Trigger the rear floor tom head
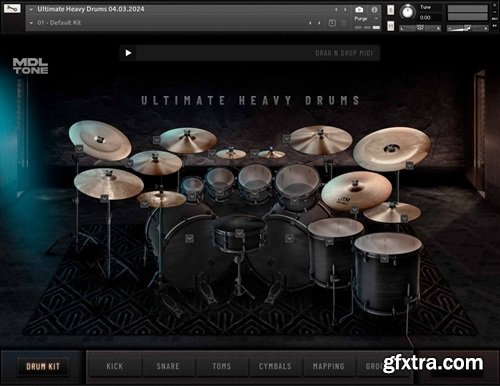Image resolution: width=500 pixels, height=386 pixels. click(335, 228)
